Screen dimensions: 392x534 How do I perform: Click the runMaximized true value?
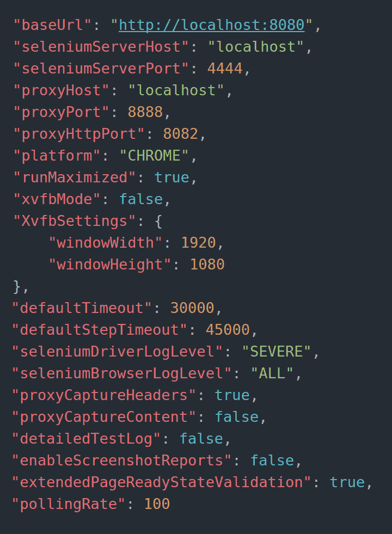171,178
